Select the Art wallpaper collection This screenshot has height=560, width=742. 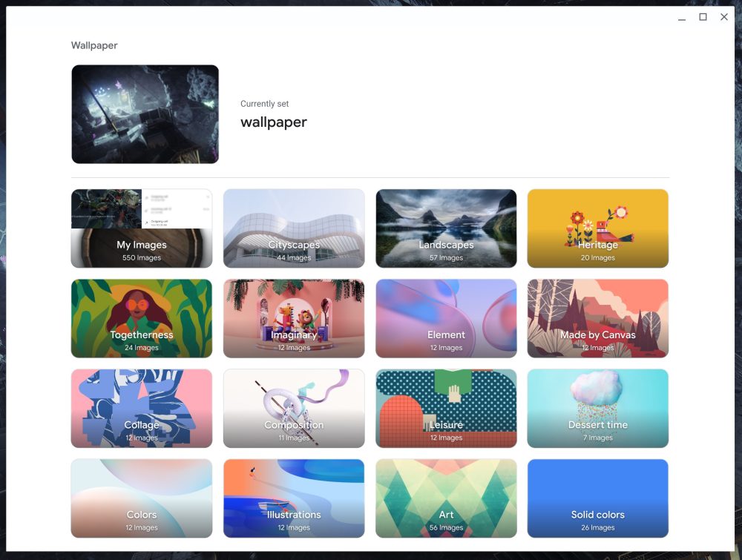pyautogui.click(x=446, y=498)
